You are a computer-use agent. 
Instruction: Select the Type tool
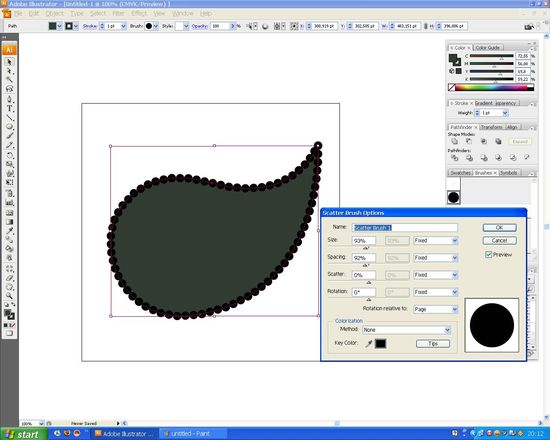pyautogui.click(x=9, y=108)
